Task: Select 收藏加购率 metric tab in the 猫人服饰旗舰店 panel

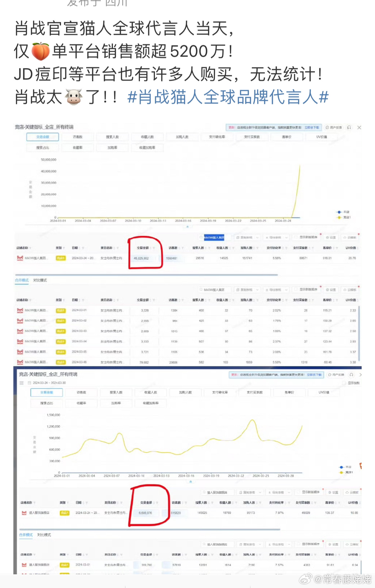Action: (x=150, y=403)
